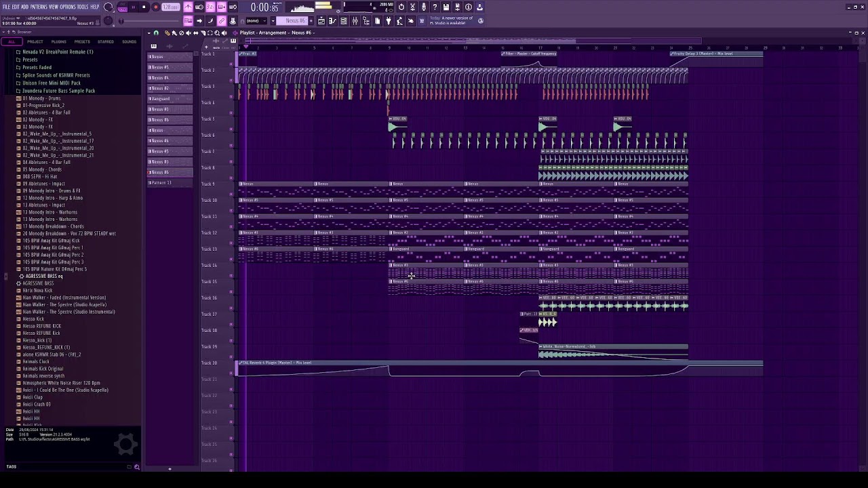Toggle Track 5 mute switch

[231, 129]
